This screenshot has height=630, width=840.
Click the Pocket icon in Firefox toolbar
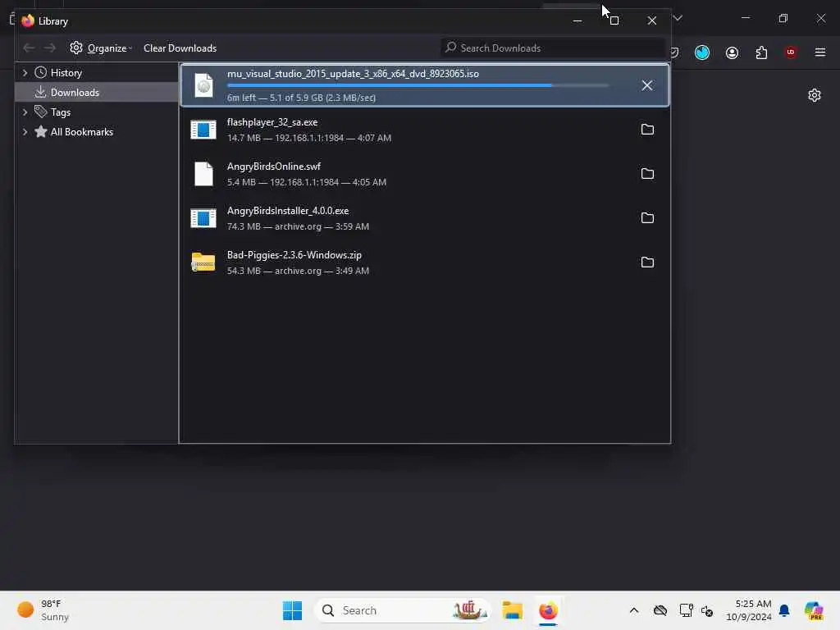pyautogui.click(x=675, y=52)
